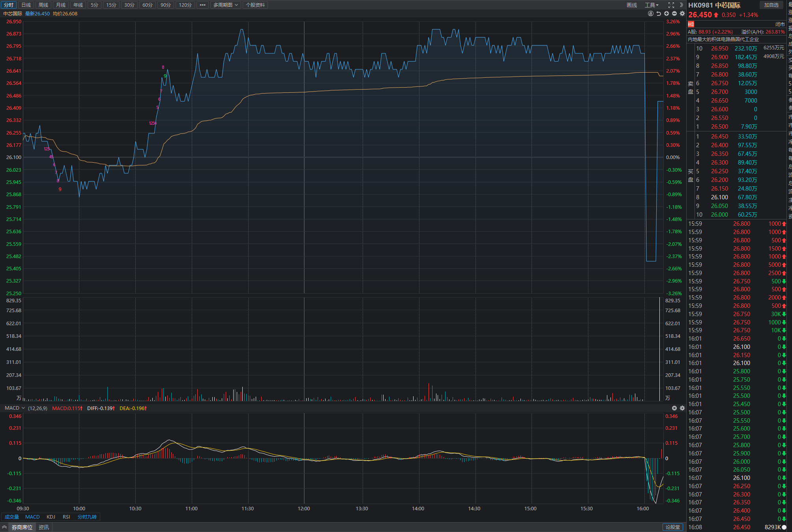Open MACD panel settings gear

click(682, 408)
